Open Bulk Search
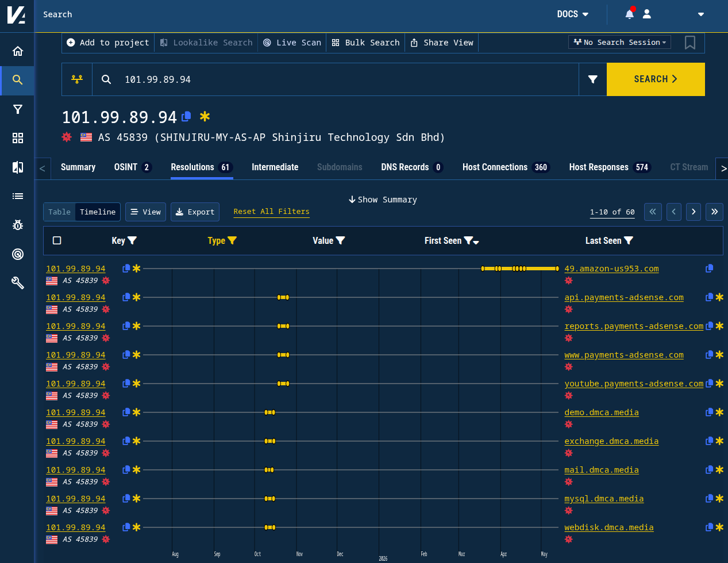This screenshot has width=728, height=563. [365, 43]
